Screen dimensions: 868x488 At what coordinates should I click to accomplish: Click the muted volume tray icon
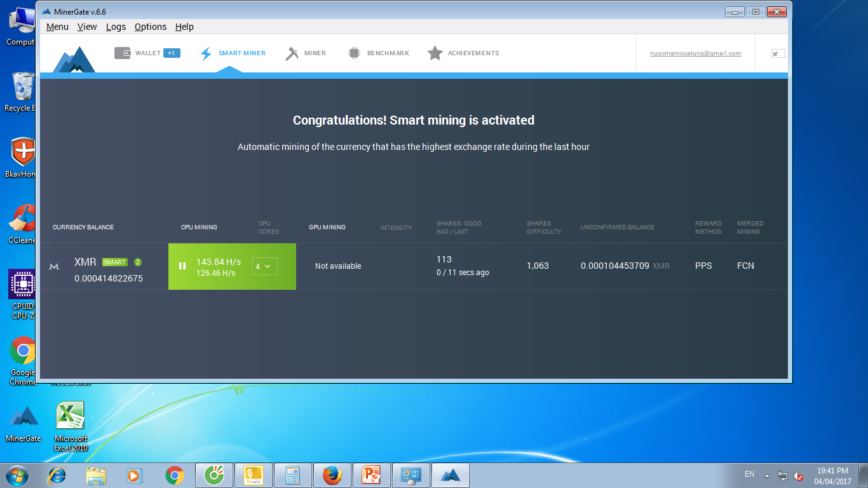click(799, 476)
